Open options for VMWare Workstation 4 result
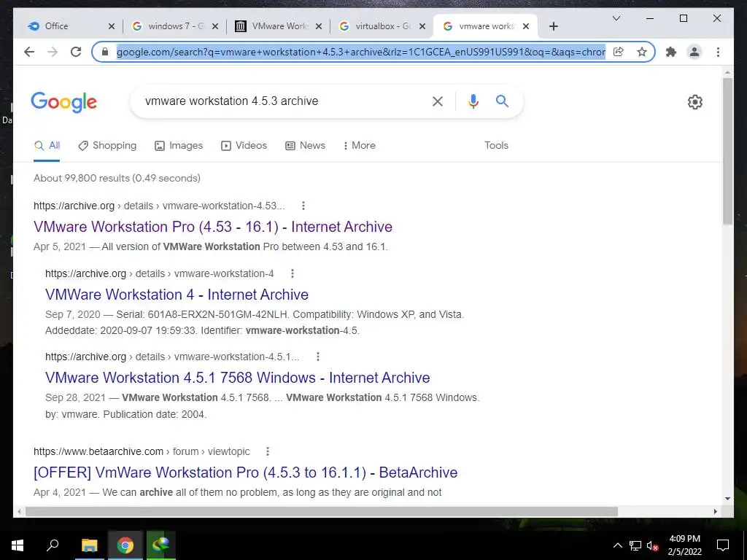The image size is (747, 560). (293, 273)
